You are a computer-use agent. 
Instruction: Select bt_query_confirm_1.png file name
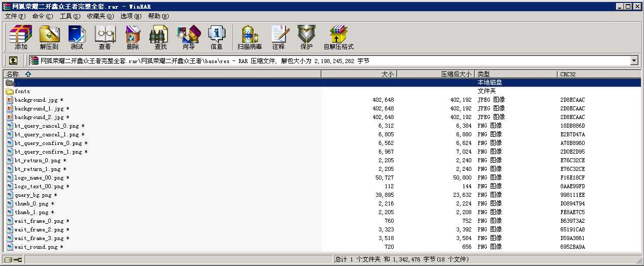[x=51, y=152]
